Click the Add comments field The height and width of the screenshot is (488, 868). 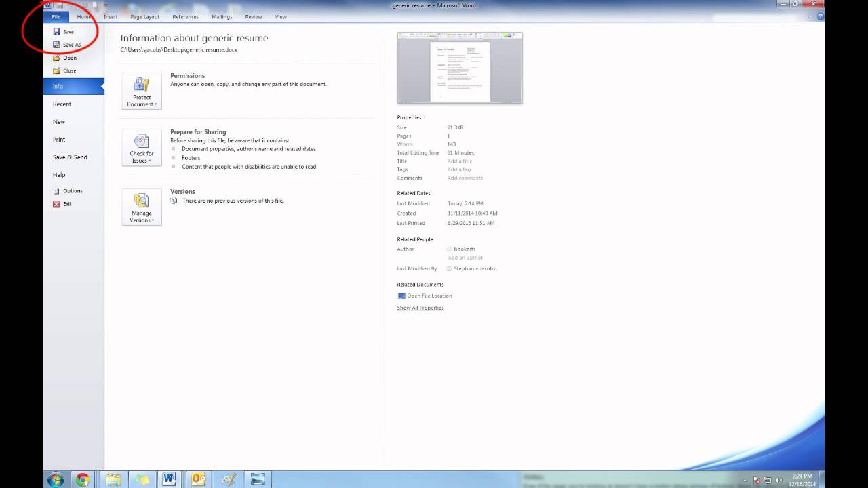[x=465, y=178]
